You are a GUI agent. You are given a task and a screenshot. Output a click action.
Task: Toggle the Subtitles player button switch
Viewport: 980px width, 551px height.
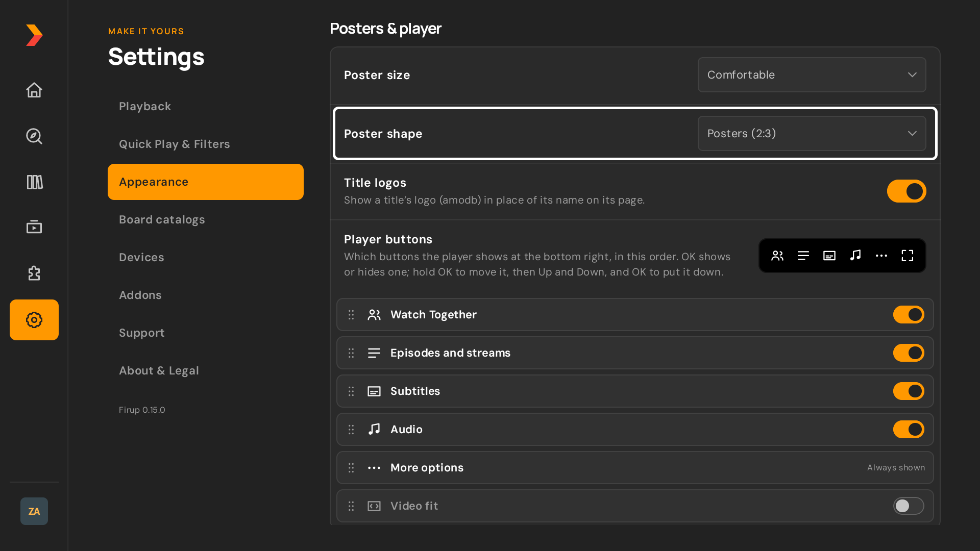tap(909, 391)
